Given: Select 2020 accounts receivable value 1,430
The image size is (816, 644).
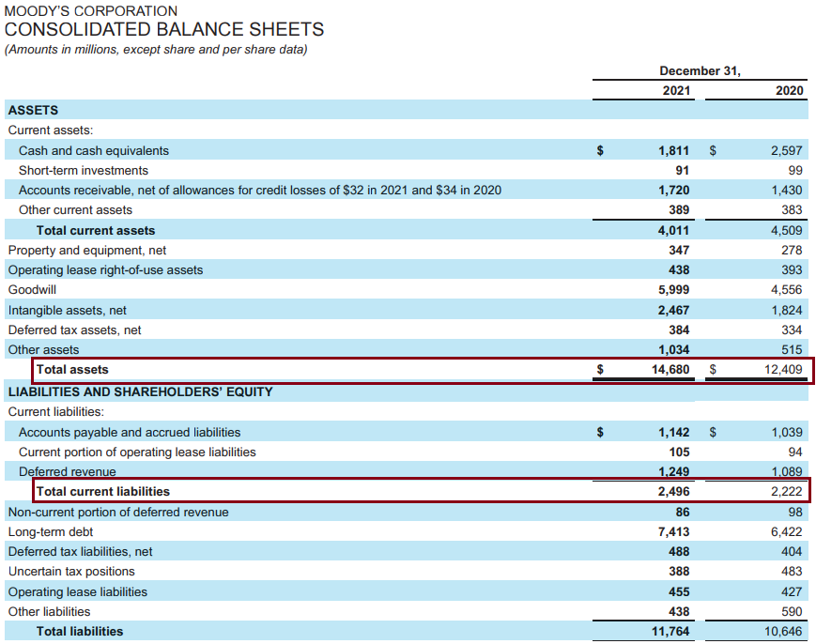Looking at the screenshot, I should 786,190.
